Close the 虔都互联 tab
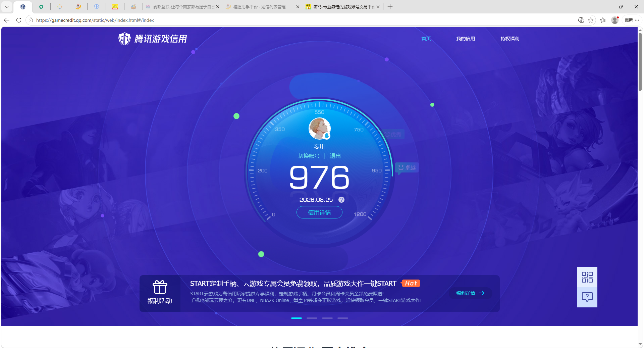The width and height of the screenshot is (644, 349). coord(218,7)
